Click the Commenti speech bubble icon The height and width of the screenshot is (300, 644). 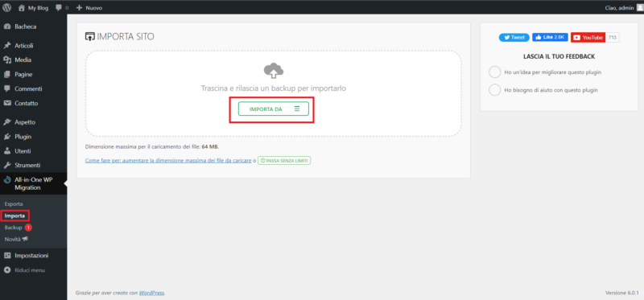(x=7, y=88)
